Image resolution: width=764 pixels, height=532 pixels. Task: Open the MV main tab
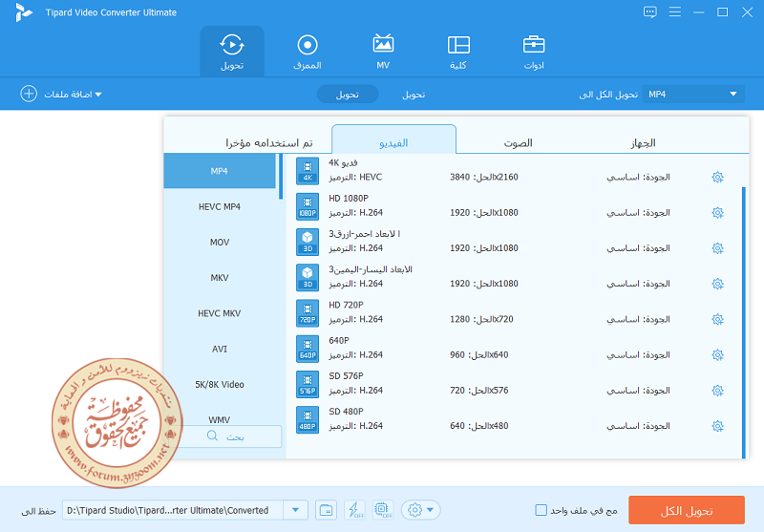383,52
